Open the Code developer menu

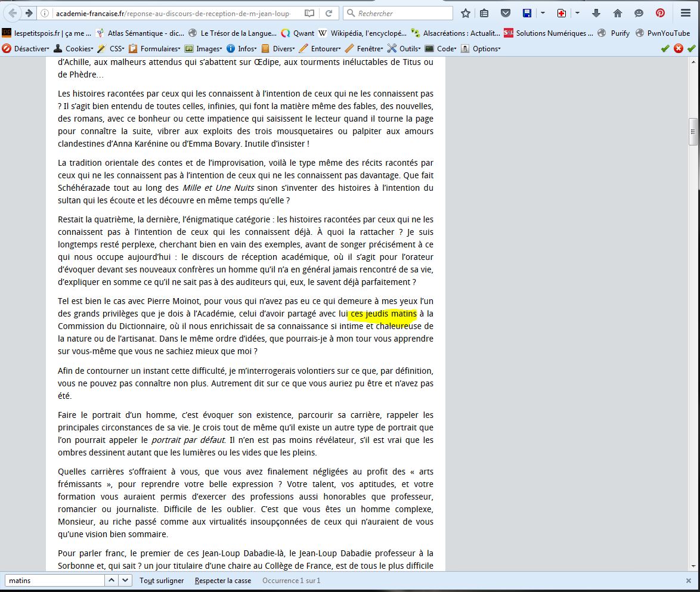tap(441, 49)
